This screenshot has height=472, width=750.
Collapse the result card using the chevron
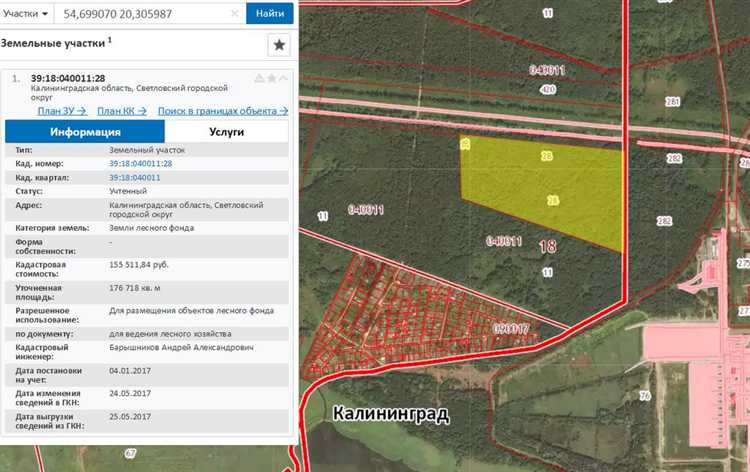(x=283, y=78)
